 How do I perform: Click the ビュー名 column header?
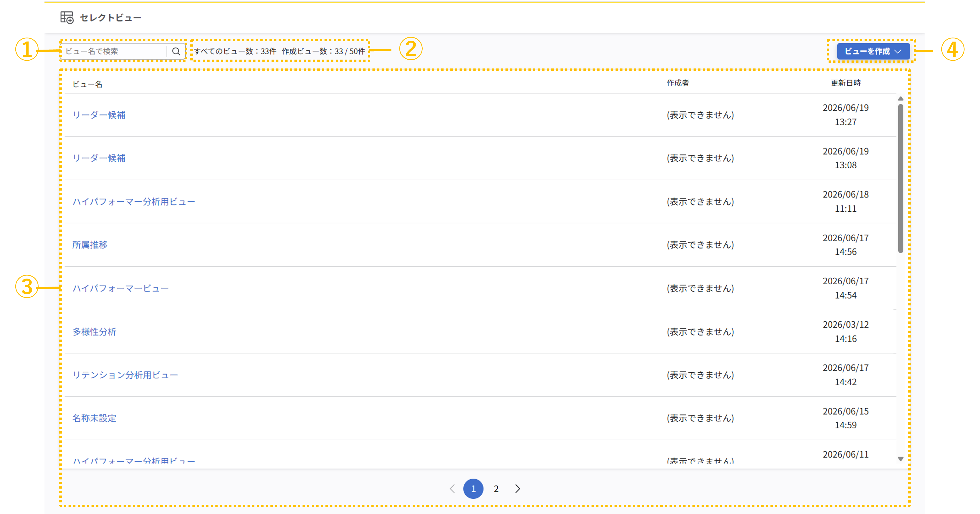click(87, 84)
